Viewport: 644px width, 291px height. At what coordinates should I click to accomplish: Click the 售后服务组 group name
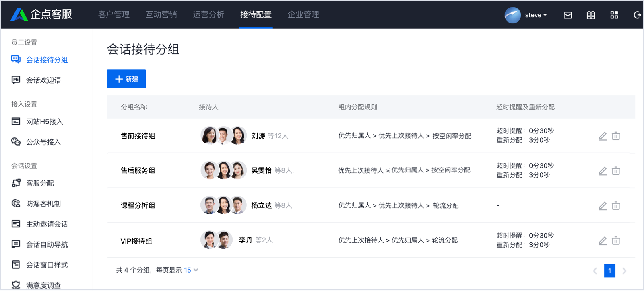[x=138, y=170]
